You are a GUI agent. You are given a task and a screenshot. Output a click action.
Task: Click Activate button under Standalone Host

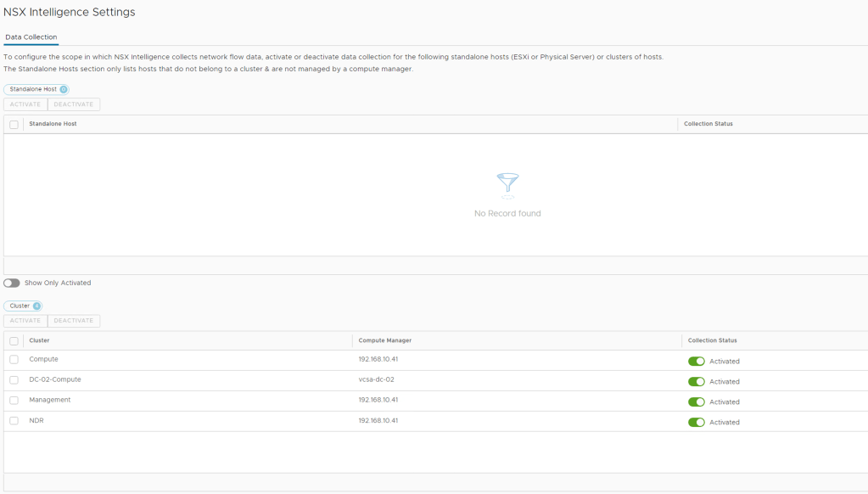[25, 104]
